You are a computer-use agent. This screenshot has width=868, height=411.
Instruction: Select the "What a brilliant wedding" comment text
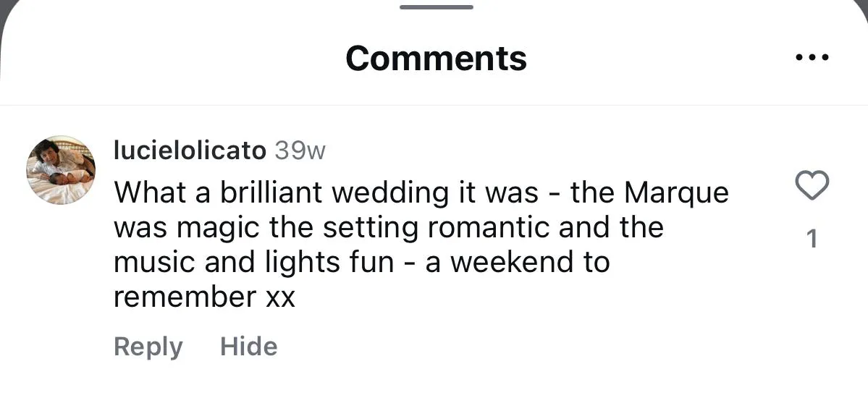pyautogui.click(x=420, y=192)
